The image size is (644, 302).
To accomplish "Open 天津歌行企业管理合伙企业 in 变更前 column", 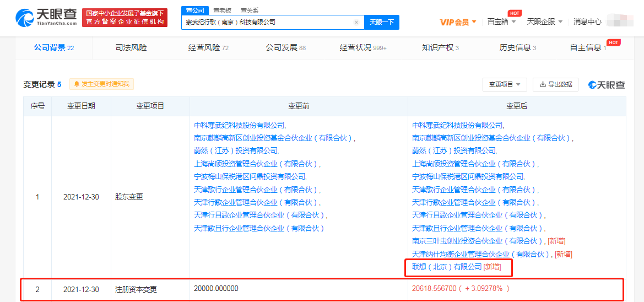I will [x=257, y=190].
